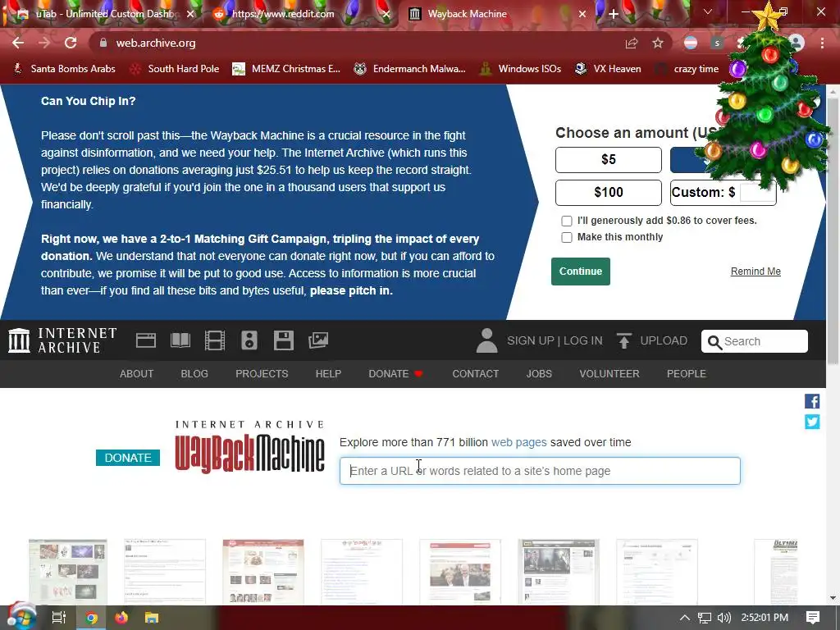The width and height of the screenshot is (840, 630).
Task: Click the page vertical scrollbar
Action: [833, 231]
